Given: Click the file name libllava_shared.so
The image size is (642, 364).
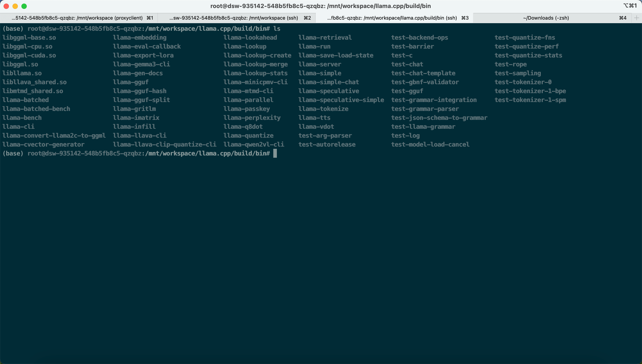Looking at the screenshot, I should 35,82.
